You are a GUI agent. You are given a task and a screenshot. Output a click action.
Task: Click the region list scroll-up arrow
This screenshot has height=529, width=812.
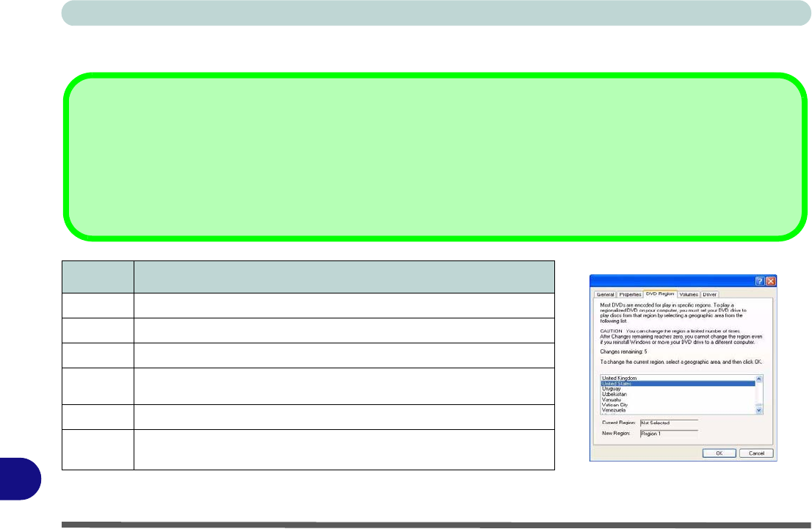759,379
